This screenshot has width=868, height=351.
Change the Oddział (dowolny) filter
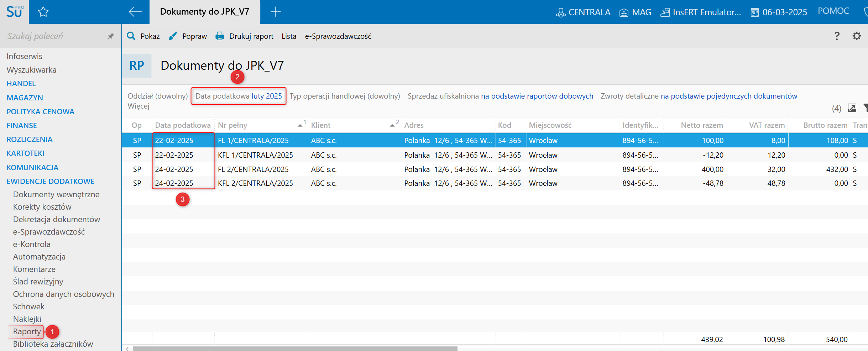coord(158,96)
